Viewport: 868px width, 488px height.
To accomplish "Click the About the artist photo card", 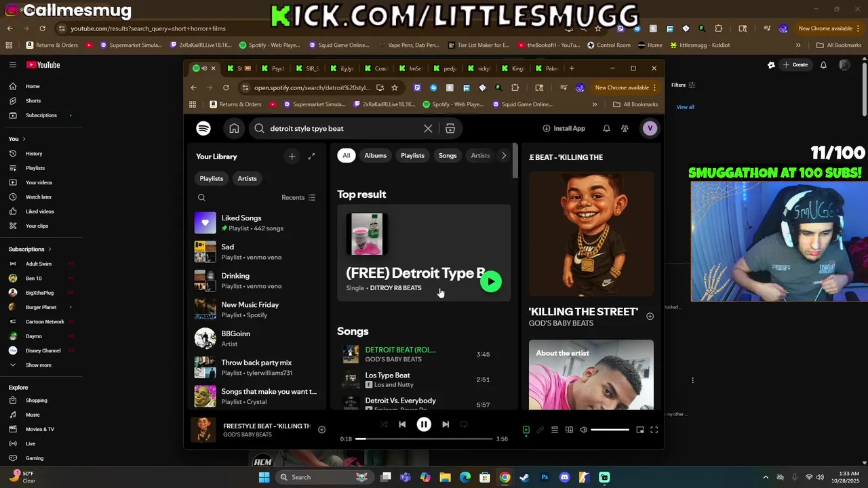I will (x=591, y=375).
